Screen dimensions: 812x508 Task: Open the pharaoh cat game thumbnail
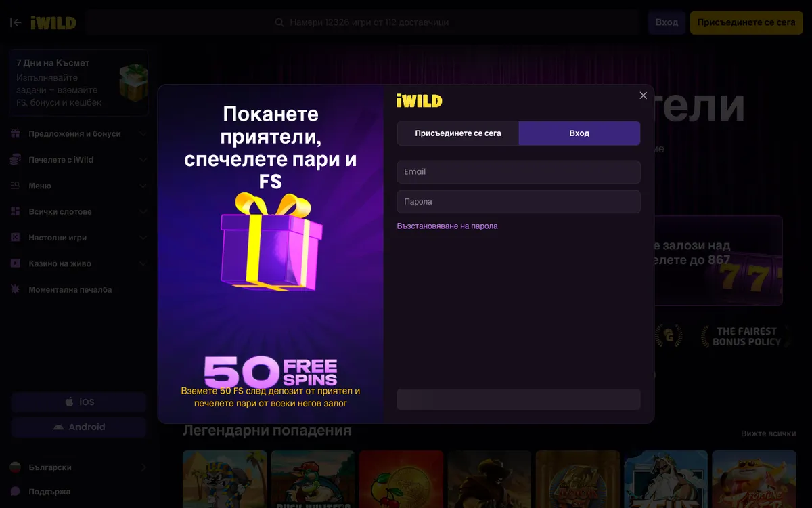225,479
